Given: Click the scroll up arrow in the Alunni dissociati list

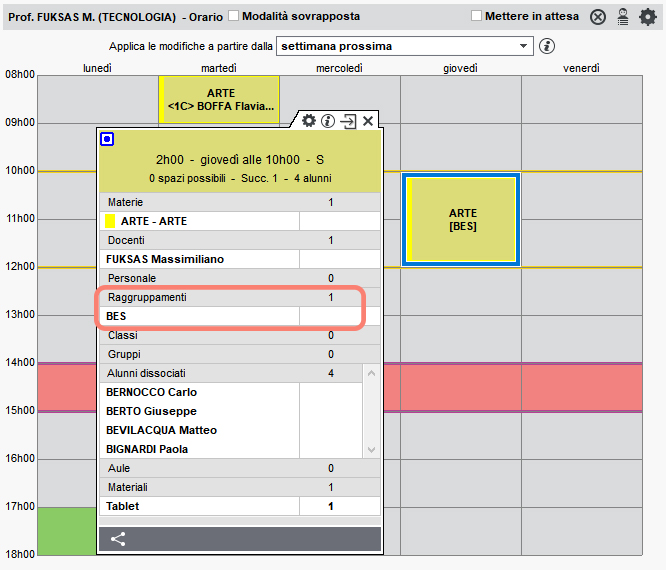Looking at the screenshot, I should pyautogui.click(x=371, y=373).
